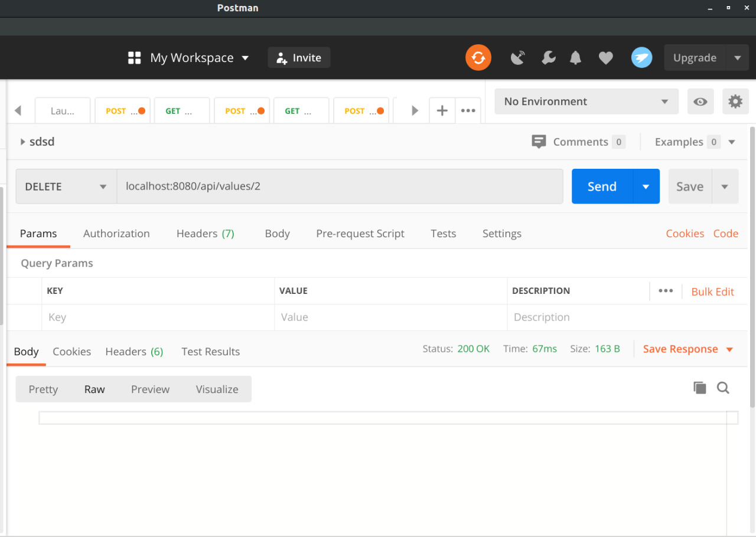756x537 pixels.
Task: Open the Pre-request Script tab
Action: point(360,234)
